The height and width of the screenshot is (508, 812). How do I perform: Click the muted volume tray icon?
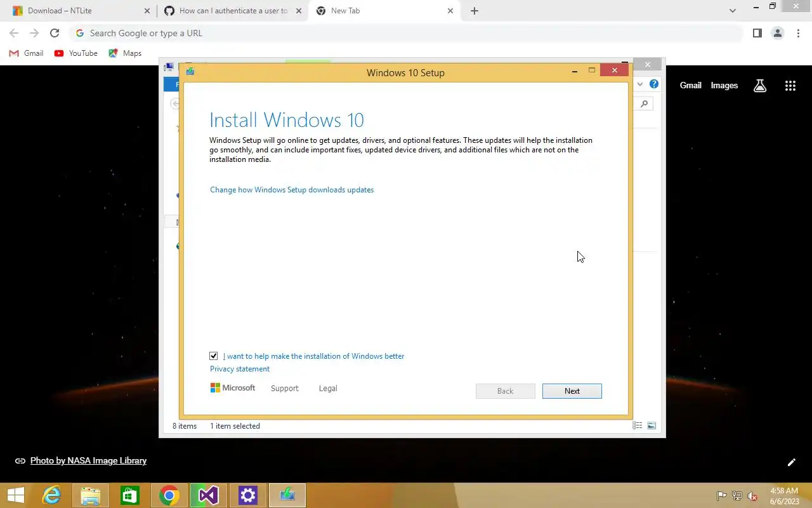point(752,496)
